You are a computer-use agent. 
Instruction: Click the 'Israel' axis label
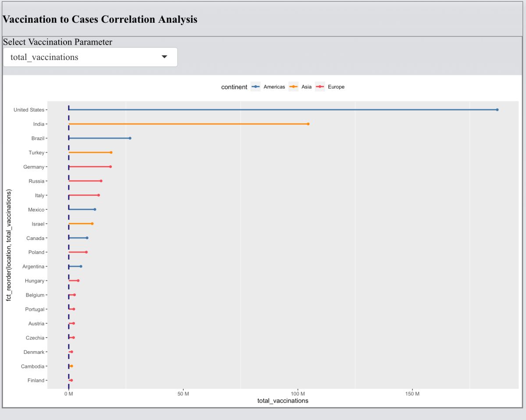pos(38,224)
